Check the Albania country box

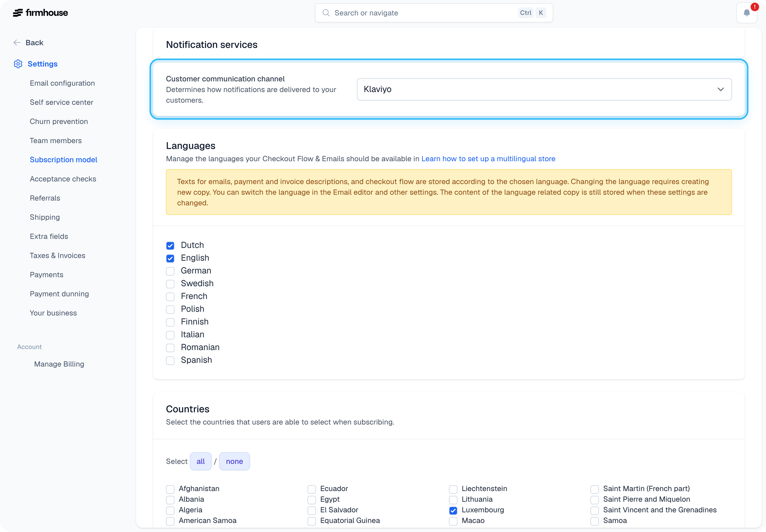pyautogui.click(x=170, y=500)
